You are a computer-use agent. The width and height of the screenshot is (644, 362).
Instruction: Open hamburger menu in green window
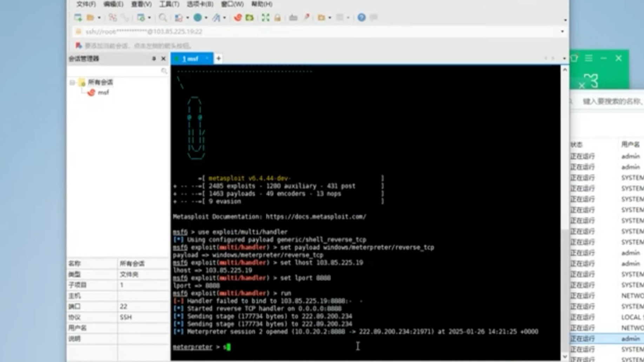point(589,58)
